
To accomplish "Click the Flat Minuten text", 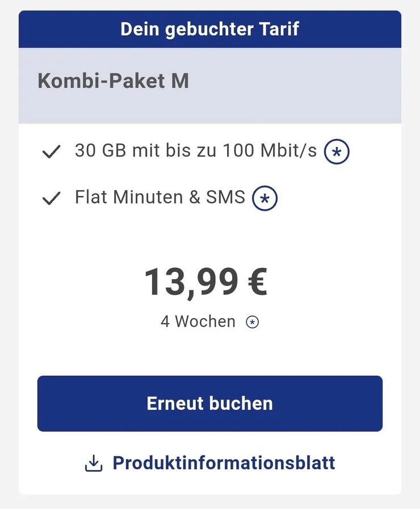I will tap(127, 197).
